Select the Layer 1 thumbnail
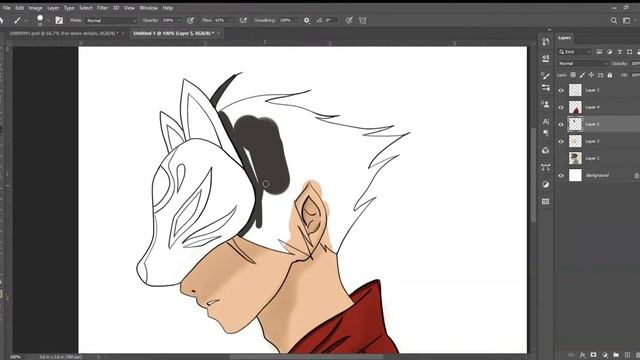640x360 pixels. coord(575,158)
